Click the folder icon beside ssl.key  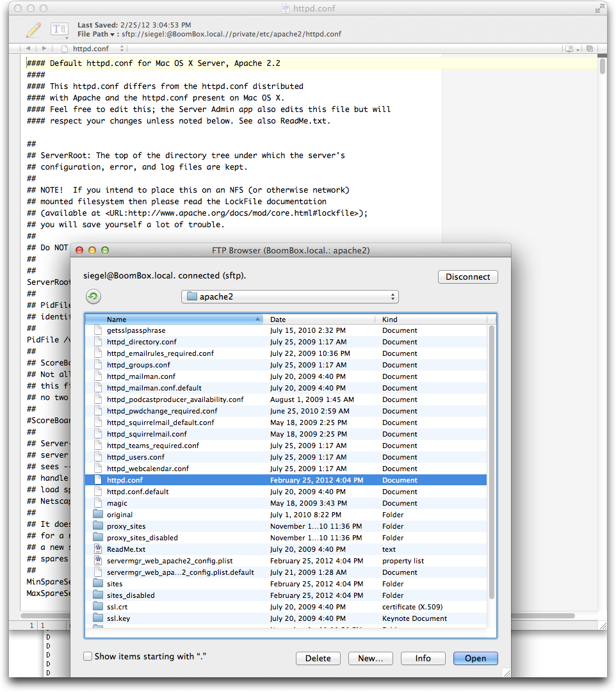tap(98, 618)
